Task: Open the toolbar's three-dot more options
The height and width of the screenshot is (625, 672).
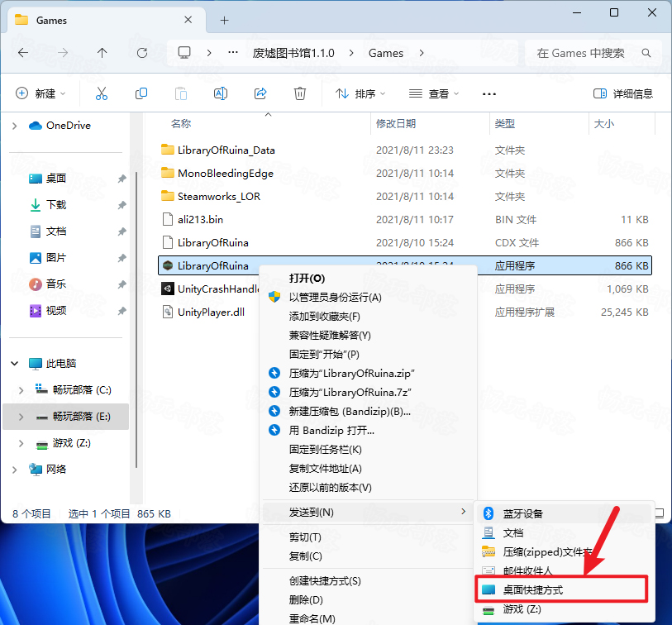Action: (x=489, y=94)
